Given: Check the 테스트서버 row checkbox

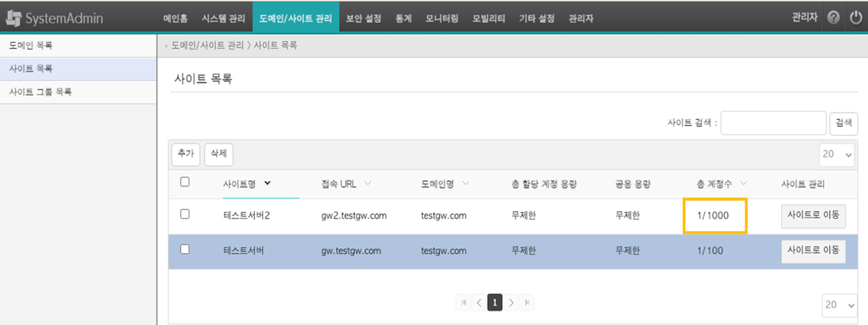Looking at the screenshot, I should tap(185, 249).
